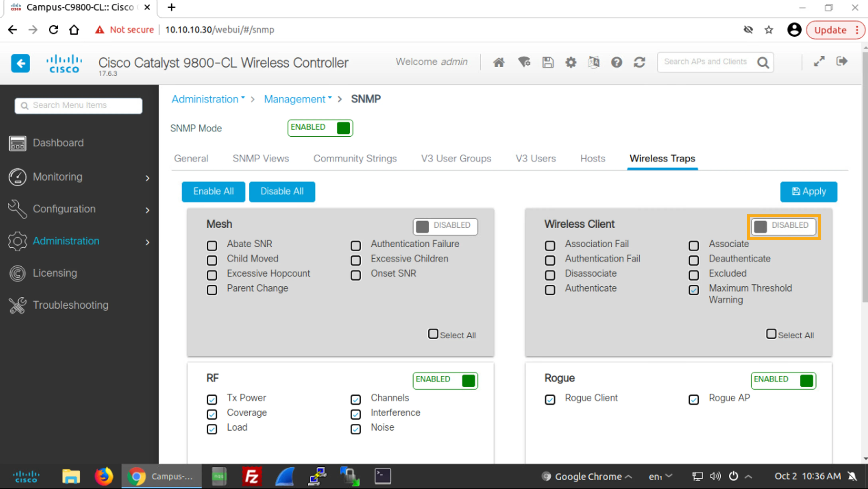868x489 pixels.
Task: Click the Search Menu Items field
Action: pos(79,105)
